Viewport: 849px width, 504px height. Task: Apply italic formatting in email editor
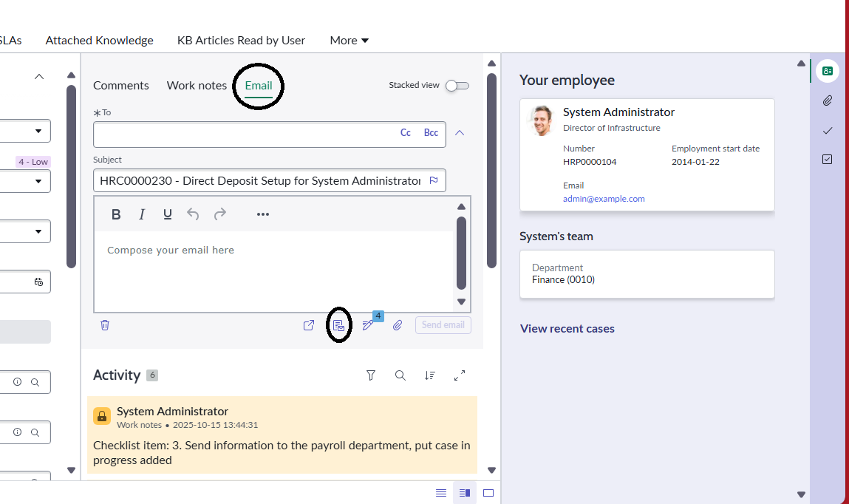(x=142, y=214)
